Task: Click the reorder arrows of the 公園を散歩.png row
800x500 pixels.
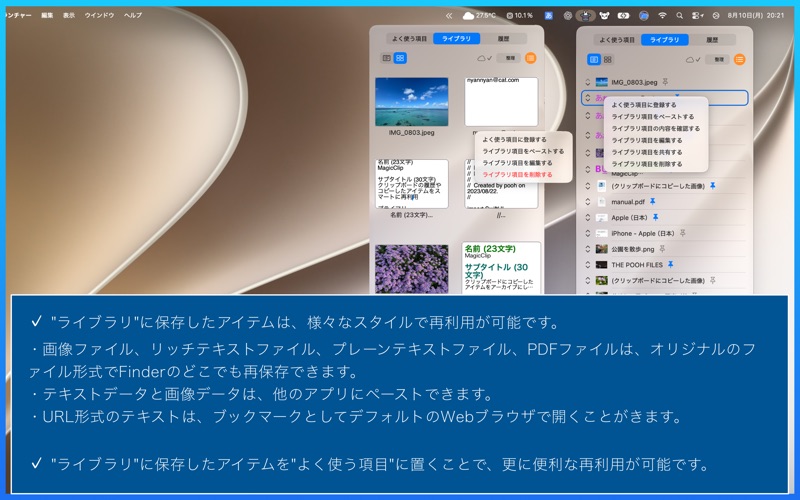Action: 588,249
